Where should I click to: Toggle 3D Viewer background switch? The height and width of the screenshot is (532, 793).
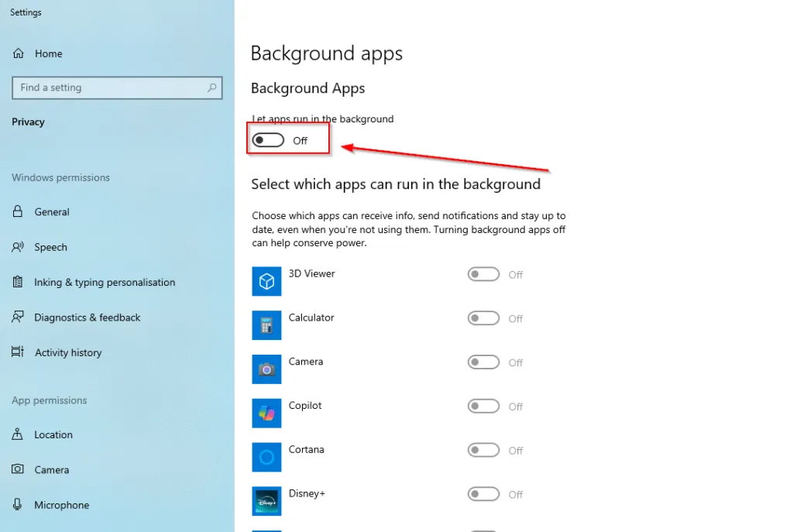[483, 275]
